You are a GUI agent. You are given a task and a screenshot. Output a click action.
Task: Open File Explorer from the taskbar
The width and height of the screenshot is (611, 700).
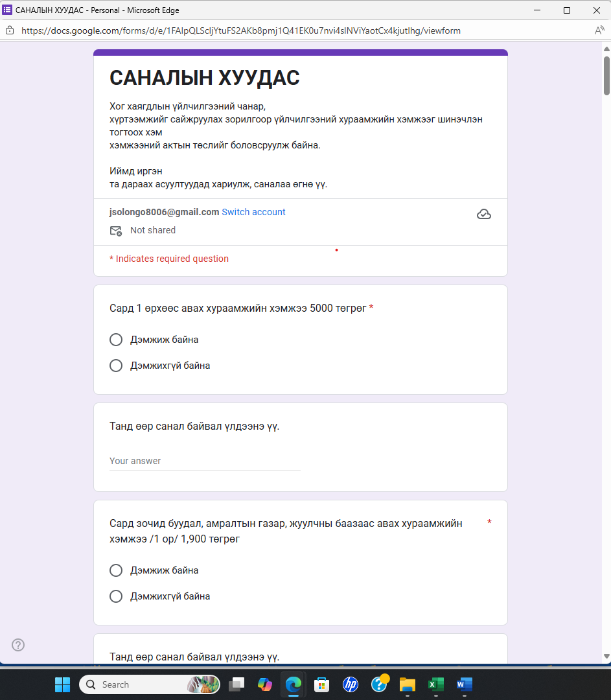coord(407,684)
